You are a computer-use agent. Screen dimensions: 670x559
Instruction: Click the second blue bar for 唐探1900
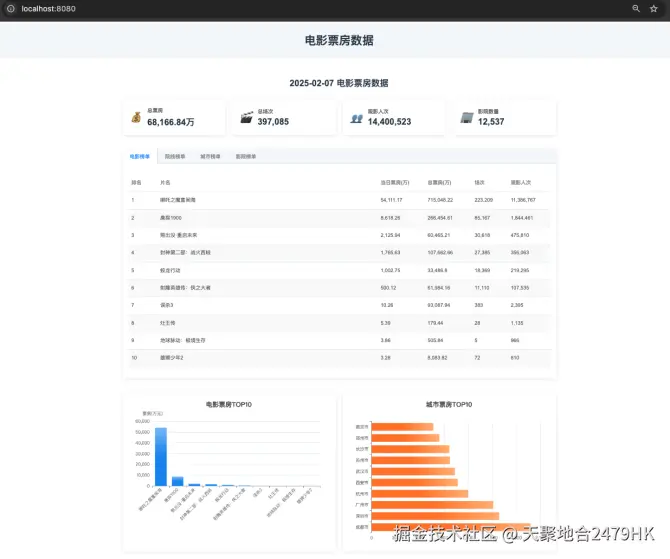[x=177, y=481]
